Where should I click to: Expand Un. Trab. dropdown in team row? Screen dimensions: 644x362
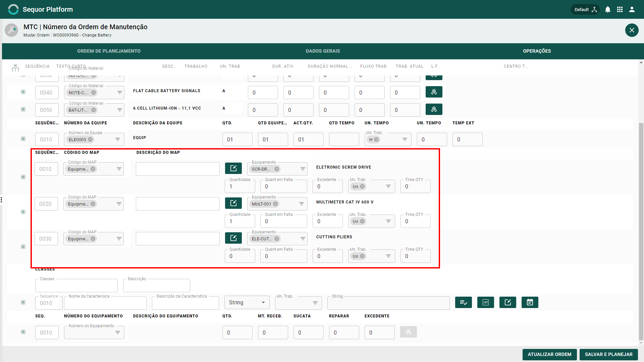405,139
